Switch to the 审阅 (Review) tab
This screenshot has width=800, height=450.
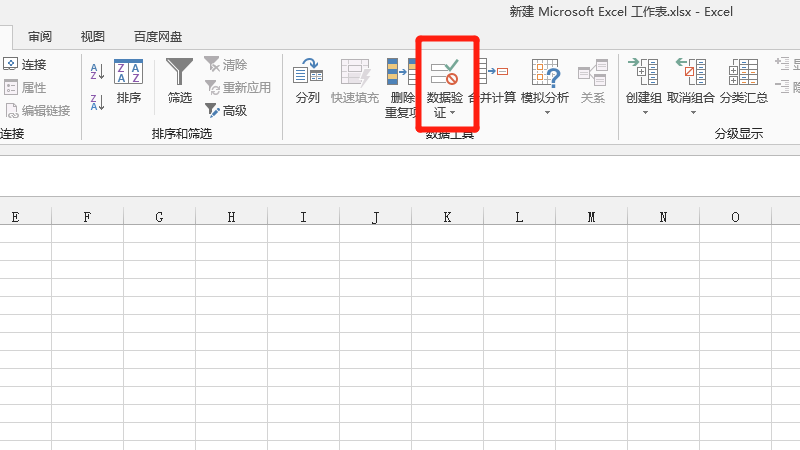40,37
